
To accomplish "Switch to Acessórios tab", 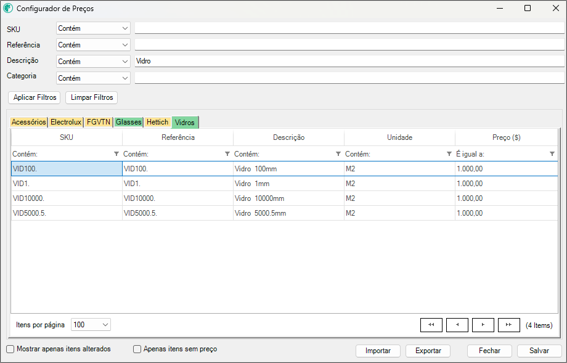I will pyautogui.click(x=29, y=122).
